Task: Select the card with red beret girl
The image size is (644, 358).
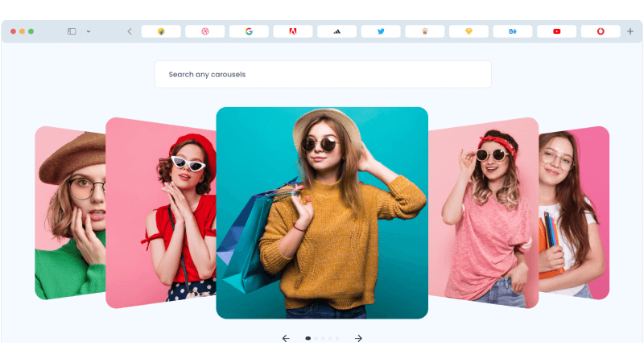Action: pos(161,212)
